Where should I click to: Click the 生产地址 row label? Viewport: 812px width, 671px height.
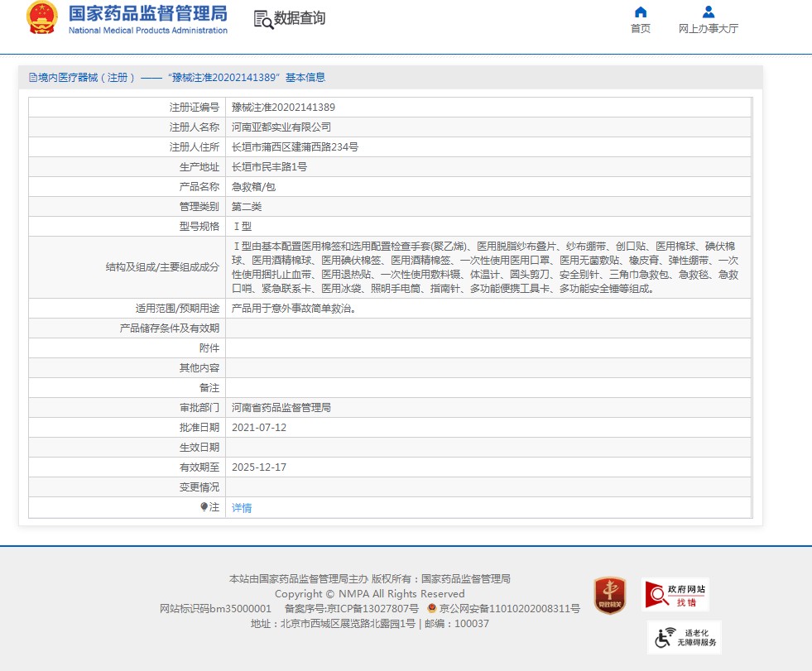click(199, 166)
